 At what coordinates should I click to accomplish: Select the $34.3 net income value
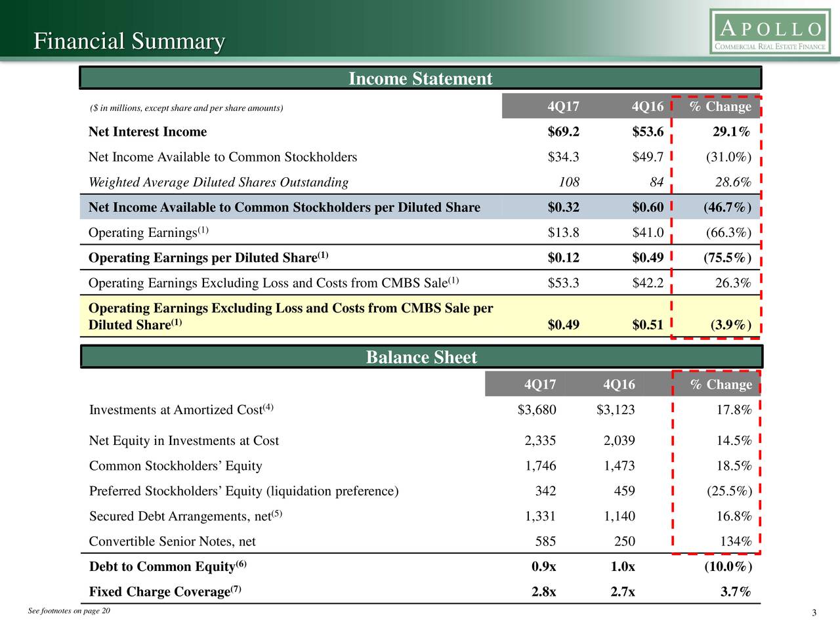[x=564, y=157]
